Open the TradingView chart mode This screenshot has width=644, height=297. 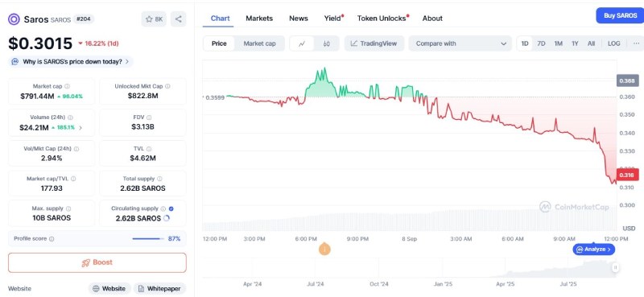pyautogui.click(x=374, y=43)
